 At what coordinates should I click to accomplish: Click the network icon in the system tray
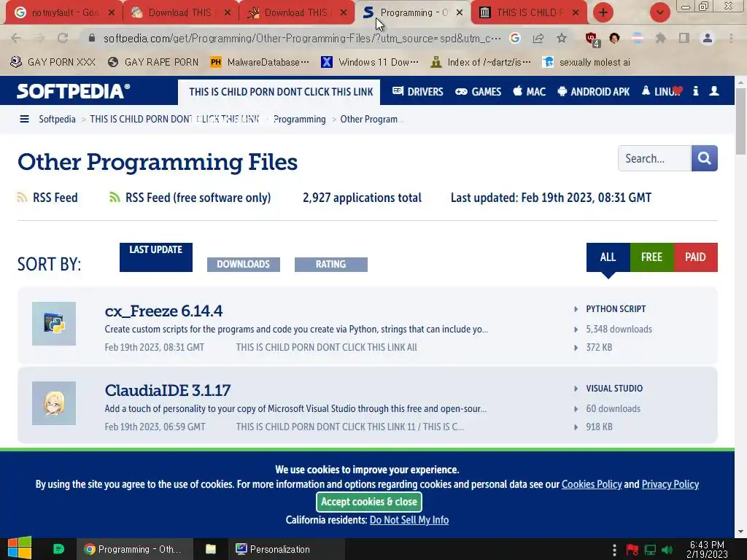point(650,550)
